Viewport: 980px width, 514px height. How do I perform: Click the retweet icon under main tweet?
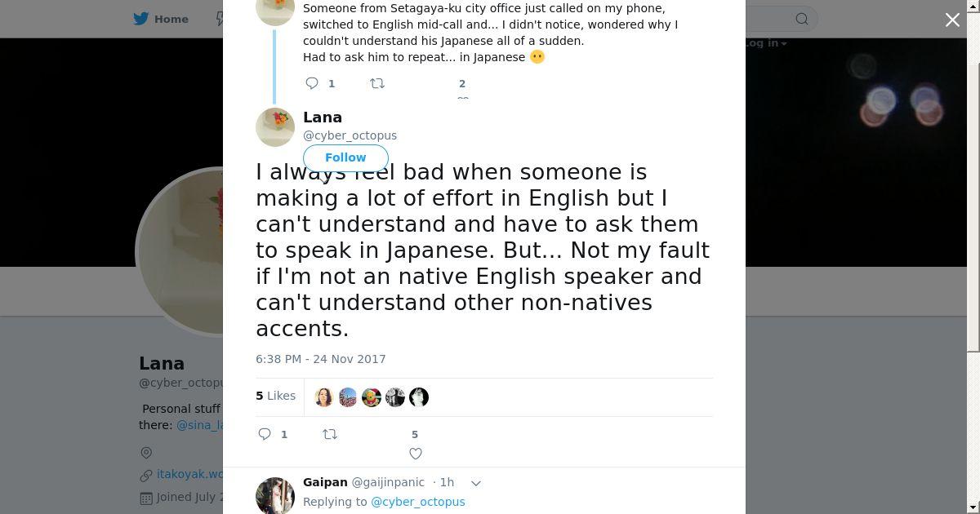(x=330, y=434)
